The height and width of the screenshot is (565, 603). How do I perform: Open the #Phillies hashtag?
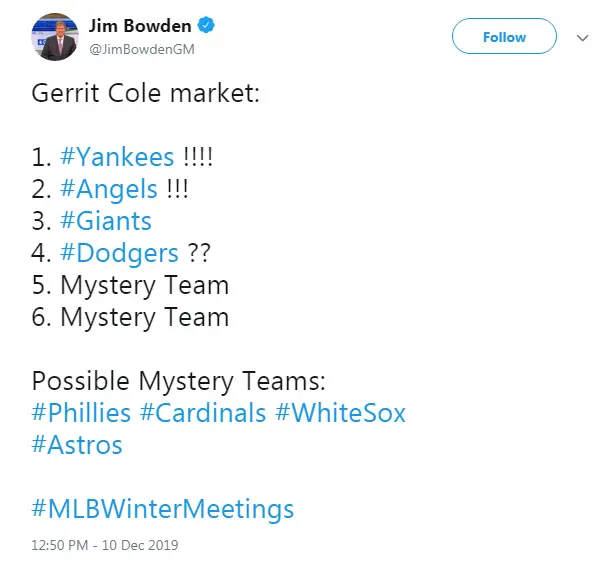(x=81, y=413)
